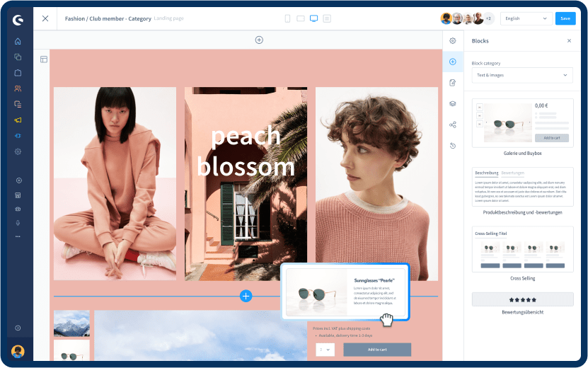Click the page settings gear icon
This screenshot has height=368, width=588.
tap(453, 41)
